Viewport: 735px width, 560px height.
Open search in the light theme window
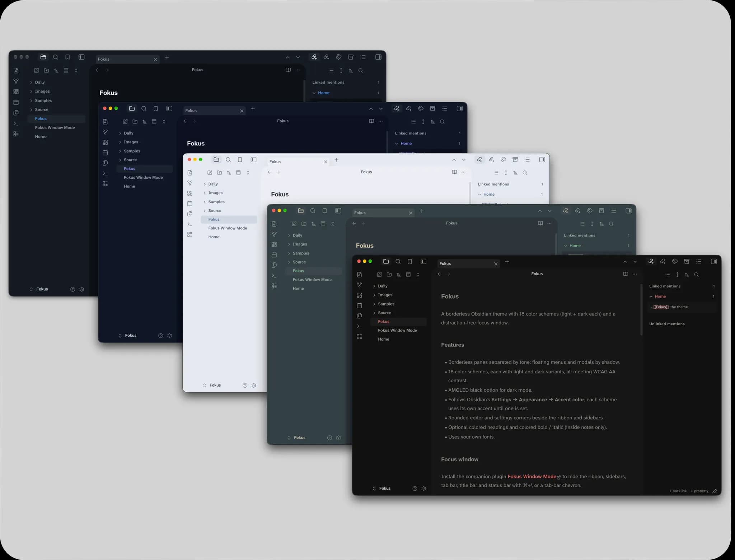(228, 160)
